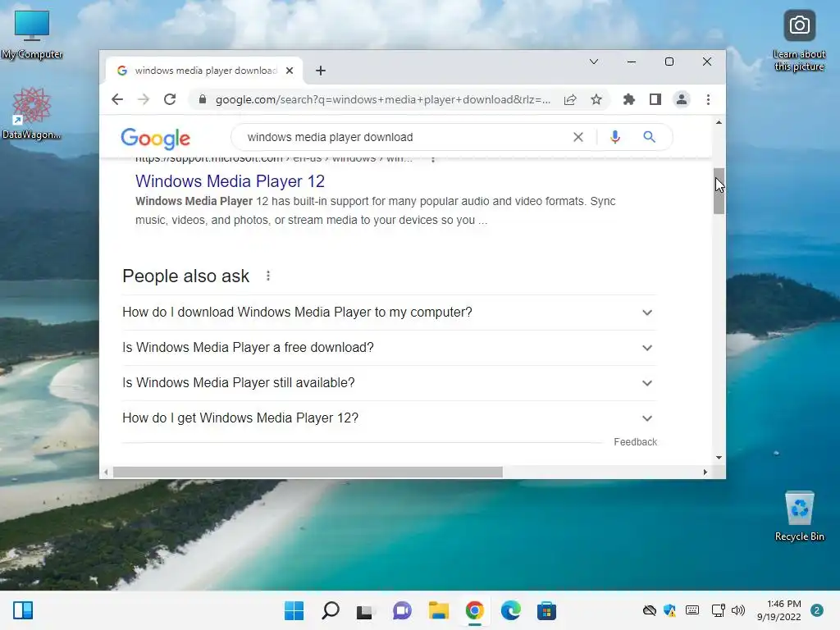View site info via padlock icon
840x630 pixels.
click(202, 99)
